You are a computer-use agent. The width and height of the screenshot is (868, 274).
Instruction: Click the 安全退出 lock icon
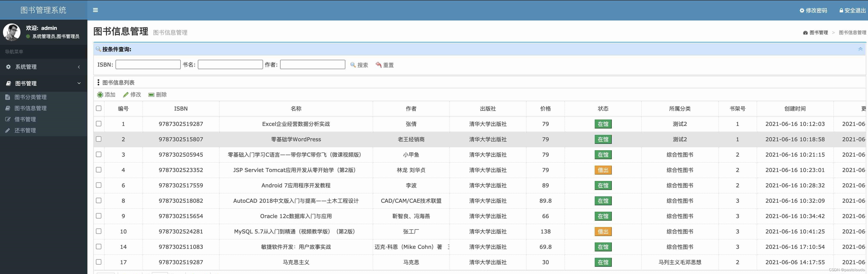coord(841,10)
